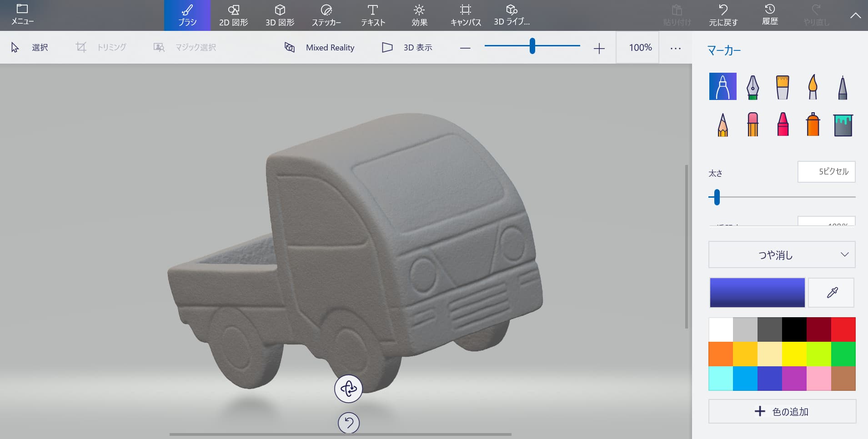Click the eyedropper color picker
This screenshot has height=439, width=868.
(831, 293)
